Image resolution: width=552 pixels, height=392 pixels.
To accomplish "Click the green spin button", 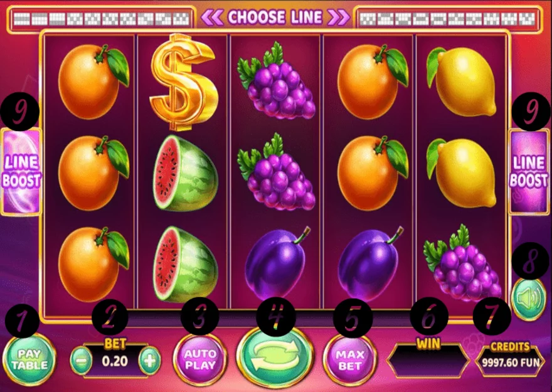I will click(x=275, y=357).
